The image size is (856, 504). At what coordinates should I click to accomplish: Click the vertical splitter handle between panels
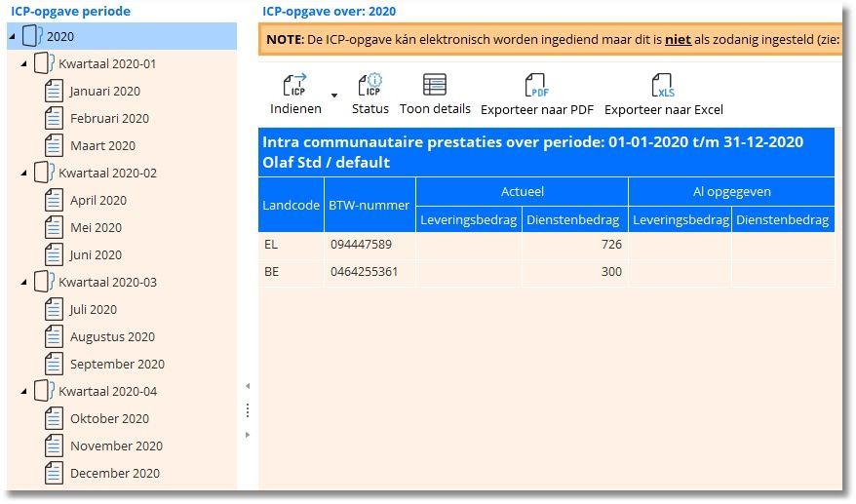248,409
